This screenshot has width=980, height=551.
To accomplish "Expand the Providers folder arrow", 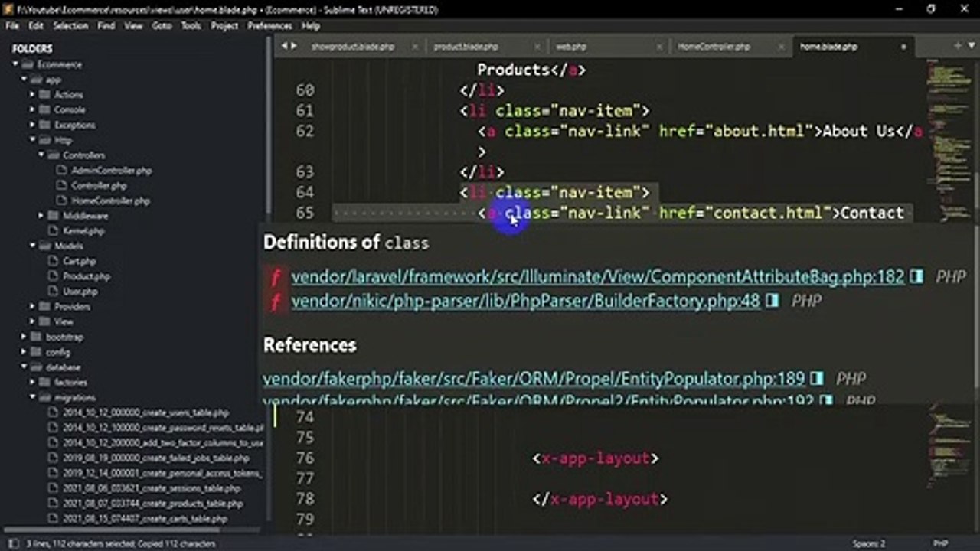I will (x=33, y=307).
